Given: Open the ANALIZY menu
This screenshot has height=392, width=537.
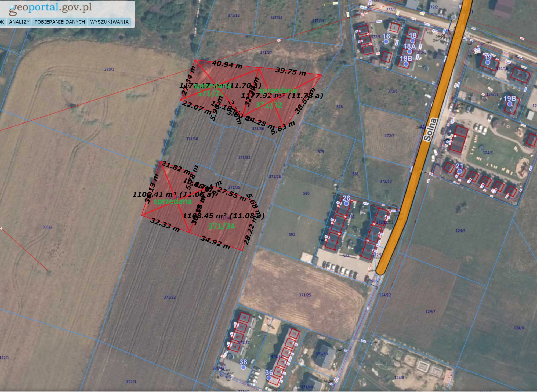Looking at the screenshot, I should pos(19,22).
